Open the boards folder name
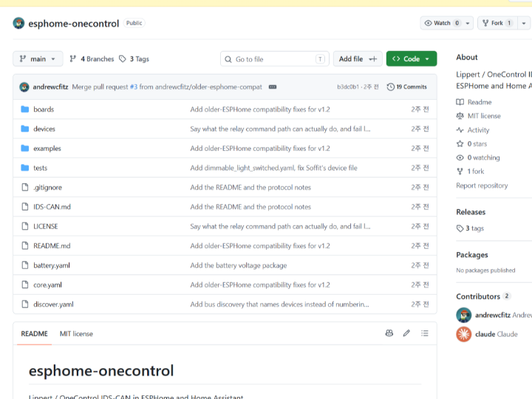532x399 pixels. pyautogui.click(x=44, y=109)
